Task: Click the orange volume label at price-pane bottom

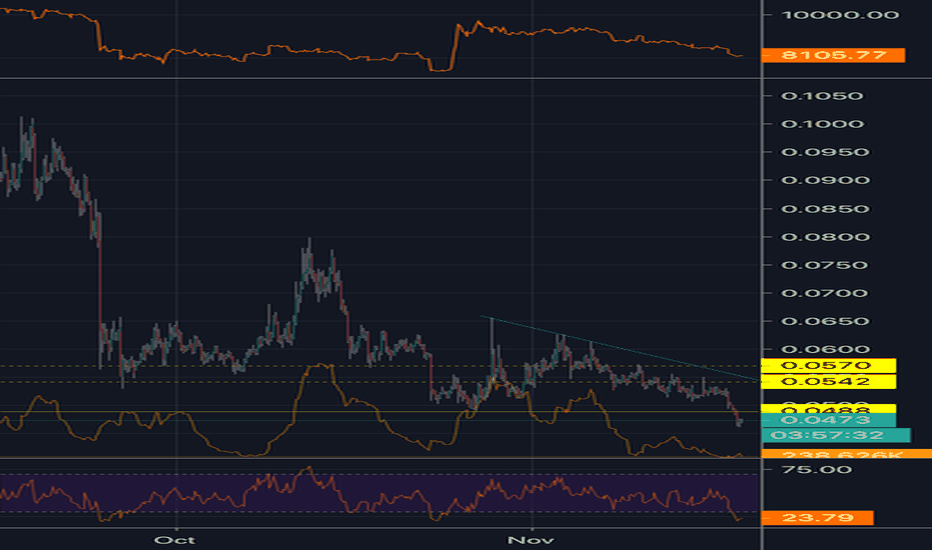Action: pyautogui.click(x=846, y=454)
